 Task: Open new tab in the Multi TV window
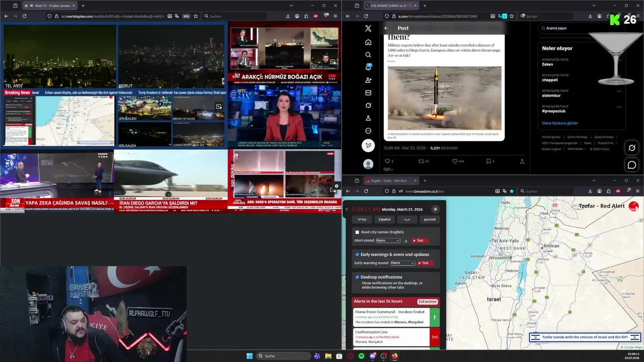pos(83,6)
